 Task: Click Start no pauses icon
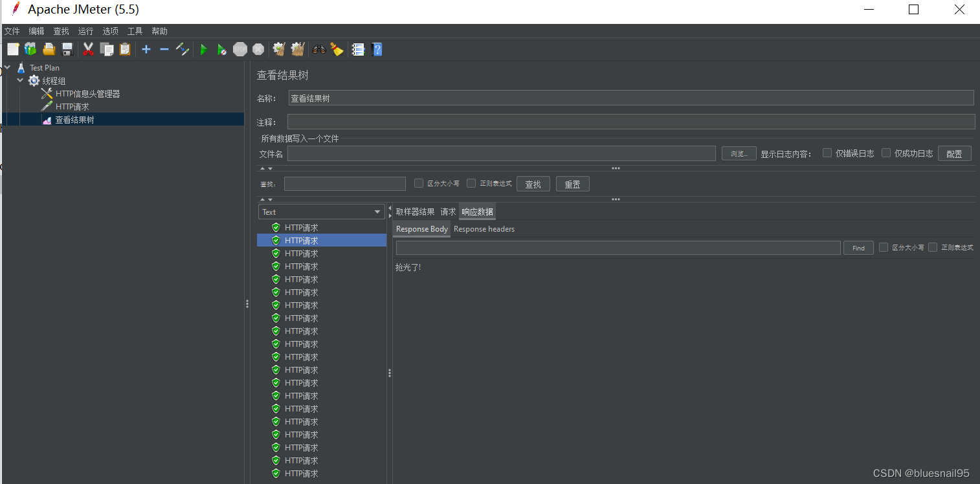click(222, 49)
